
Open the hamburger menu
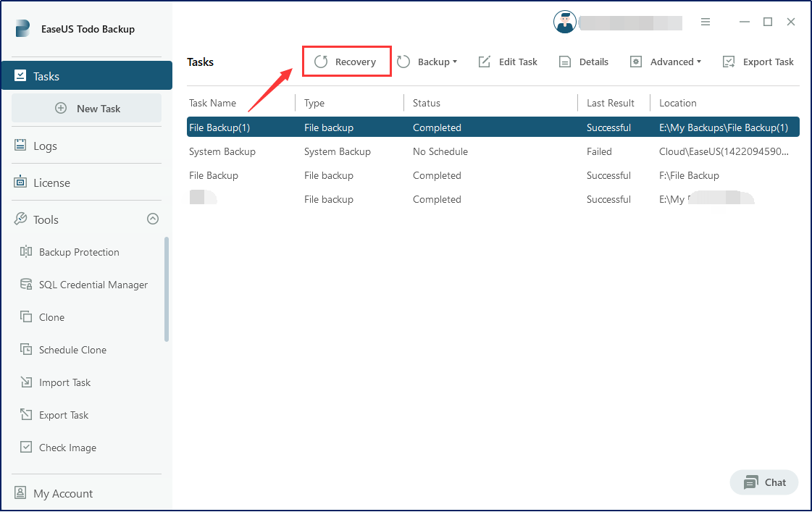pyautogui.click(x=706, y=22)
